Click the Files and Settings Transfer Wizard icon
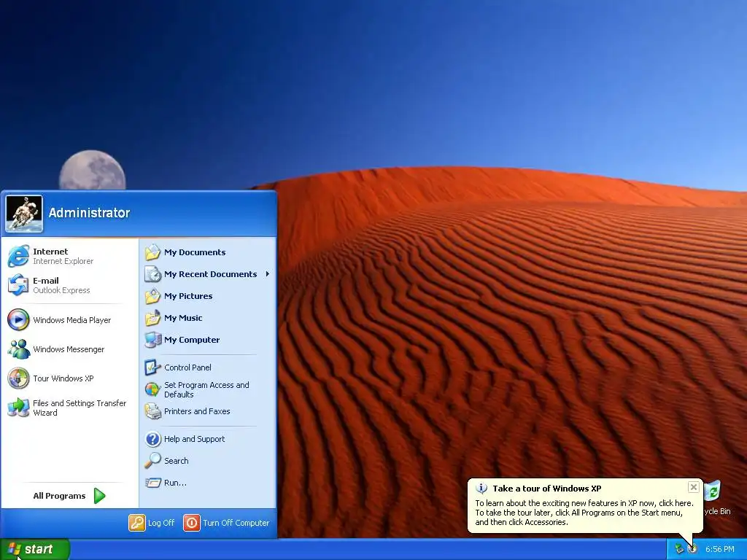747x560 pixels. click(x=18, y=408)
